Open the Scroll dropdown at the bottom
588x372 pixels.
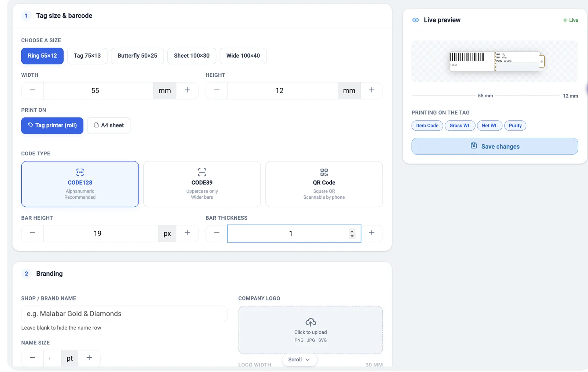pyautogui.click(x=299, y=360)
